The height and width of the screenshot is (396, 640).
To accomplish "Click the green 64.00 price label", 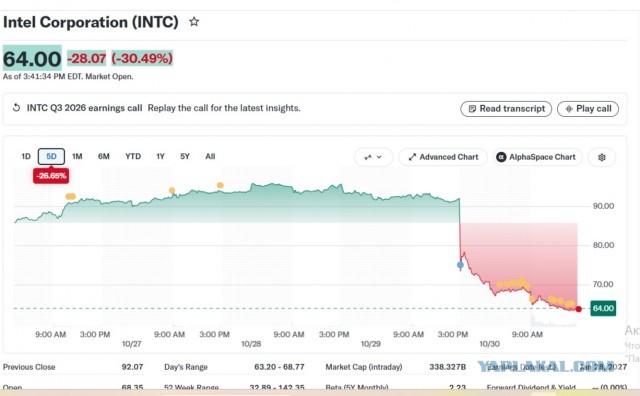I will coord(603,308).
